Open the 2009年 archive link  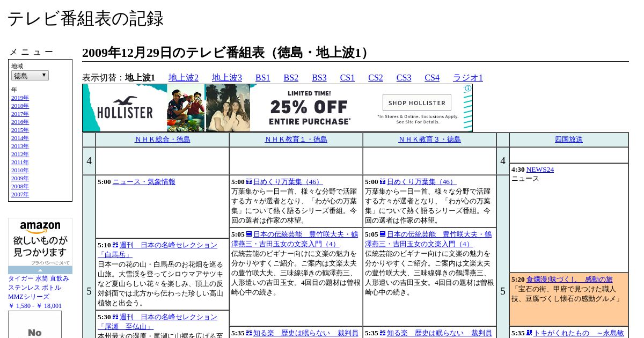click(x=20, y=179)
